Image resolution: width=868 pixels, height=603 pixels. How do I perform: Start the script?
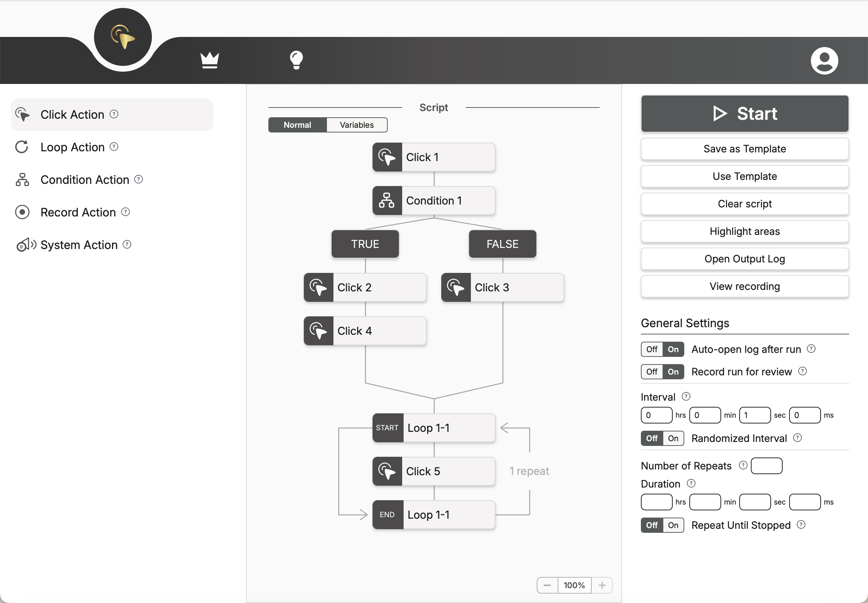click(745, 114)
